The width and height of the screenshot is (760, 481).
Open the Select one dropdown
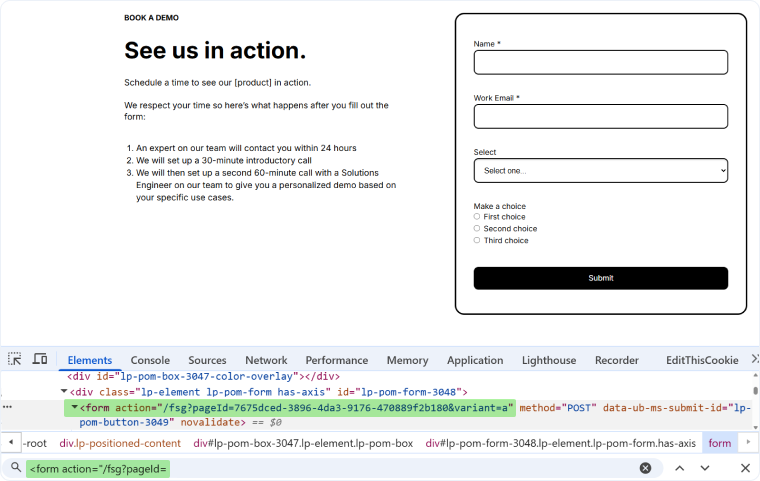coord(601,171)
